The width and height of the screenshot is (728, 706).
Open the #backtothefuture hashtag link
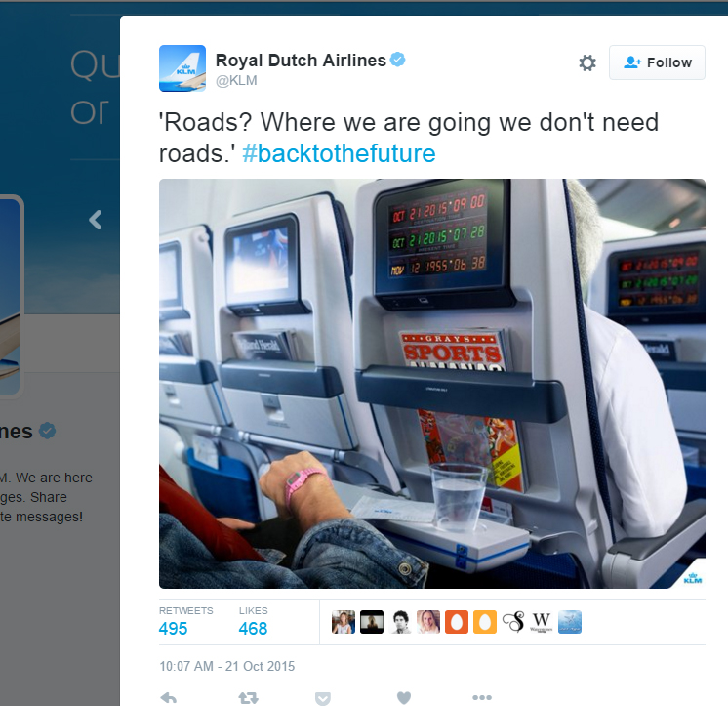339,153
